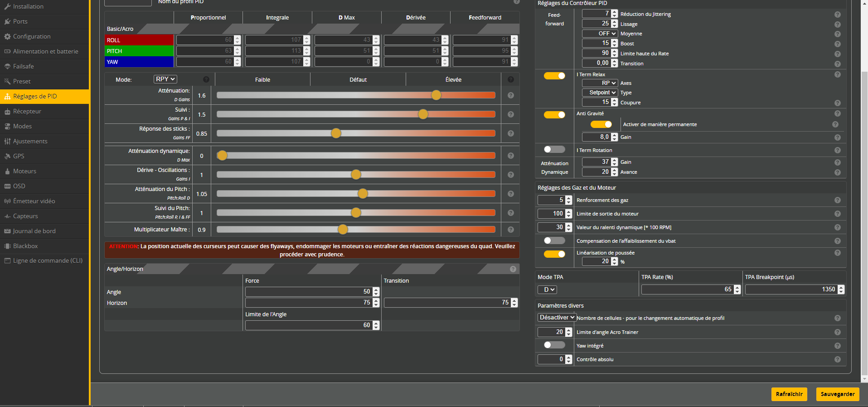Click the Sauvegarder button
868x407 pixels.
(837, 394)
